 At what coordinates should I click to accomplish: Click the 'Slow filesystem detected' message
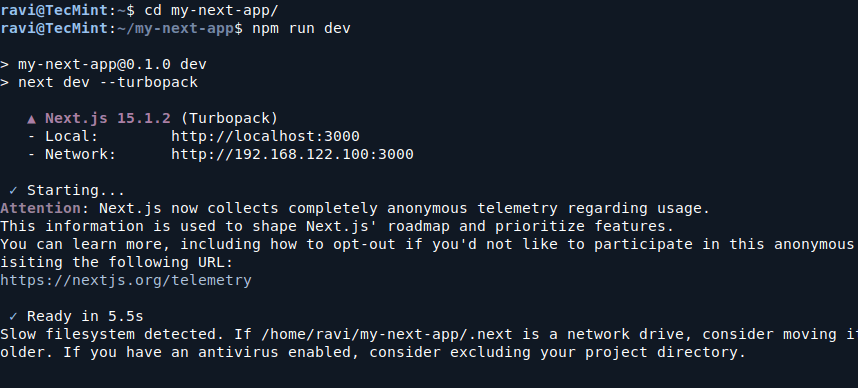[112, 334]
